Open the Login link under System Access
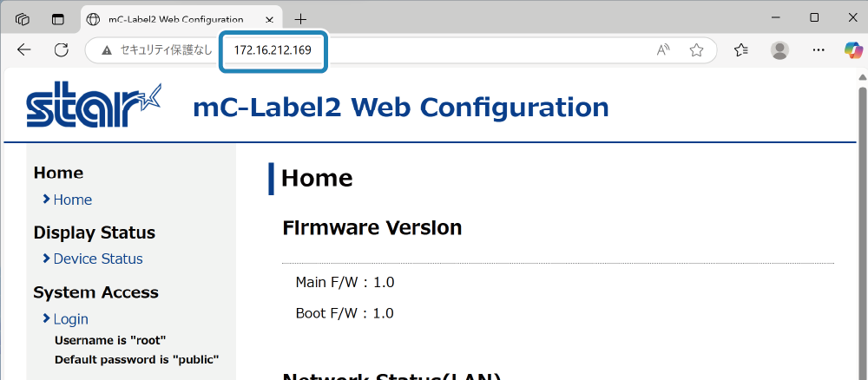This screenshot has height=380, width=868. pos(71,319)
